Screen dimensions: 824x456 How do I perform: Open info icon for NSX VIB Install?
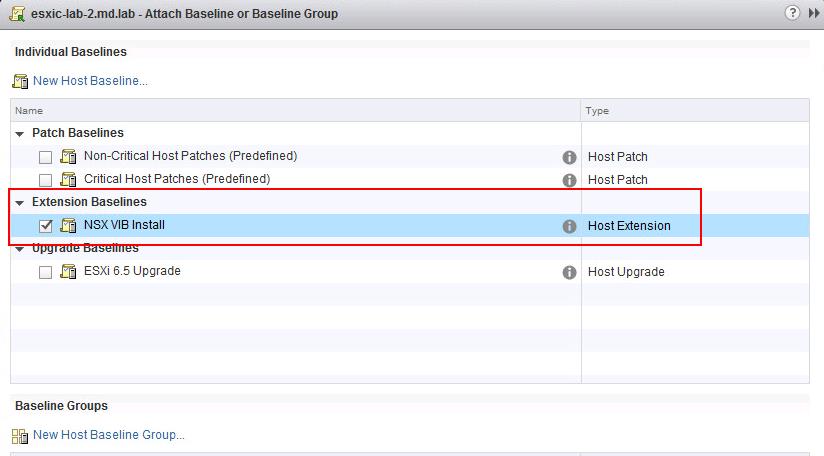(569, 226)
